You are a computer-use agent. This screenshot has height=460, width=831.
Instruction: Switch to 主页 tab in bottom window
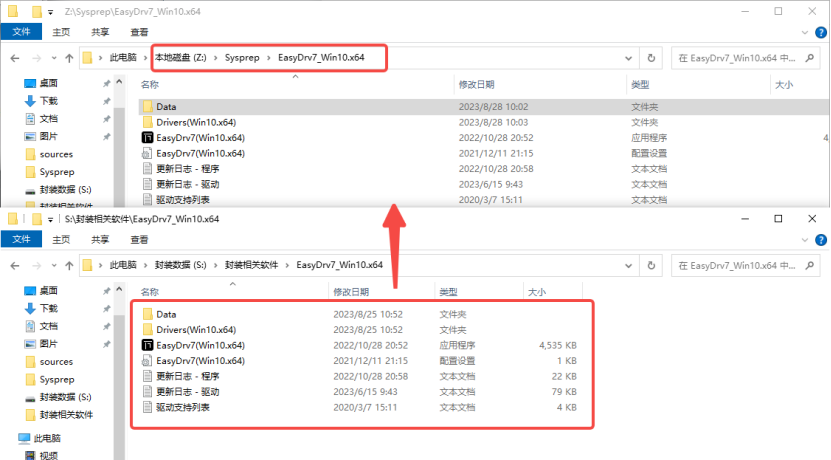tap(61, 240)
